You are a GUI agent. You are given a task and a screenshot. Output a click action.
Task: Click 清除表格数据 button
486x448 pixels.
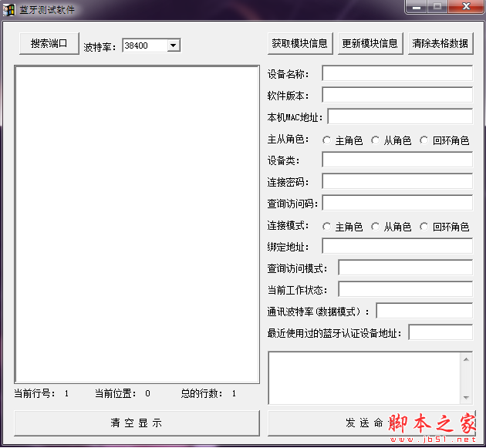pyautogui.click(x=440, y=43)
